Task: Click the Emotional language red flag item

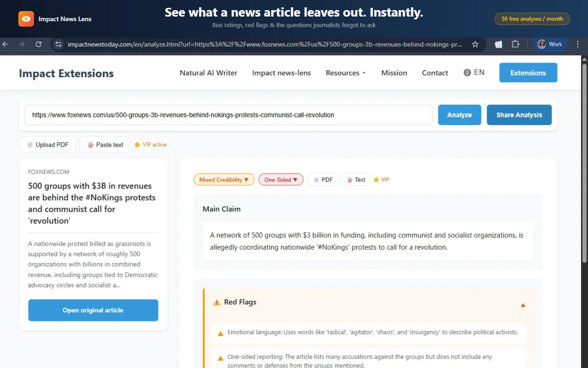Action: click(368, 333)
